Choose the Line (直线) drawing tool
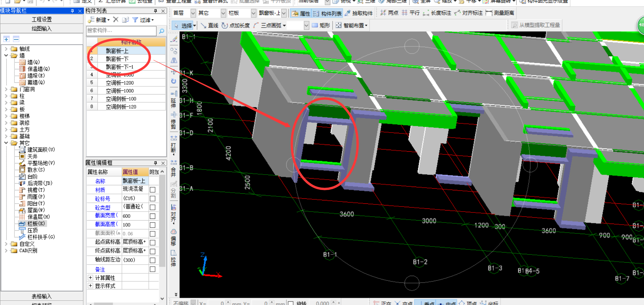644x305 pixels. coord(209,25)
